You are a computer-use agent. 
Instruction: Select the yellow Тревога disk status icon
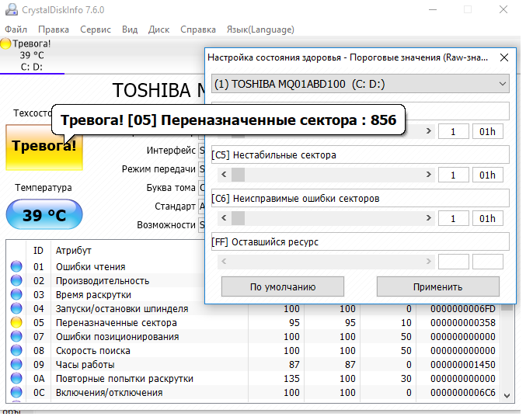pos(5,43)
